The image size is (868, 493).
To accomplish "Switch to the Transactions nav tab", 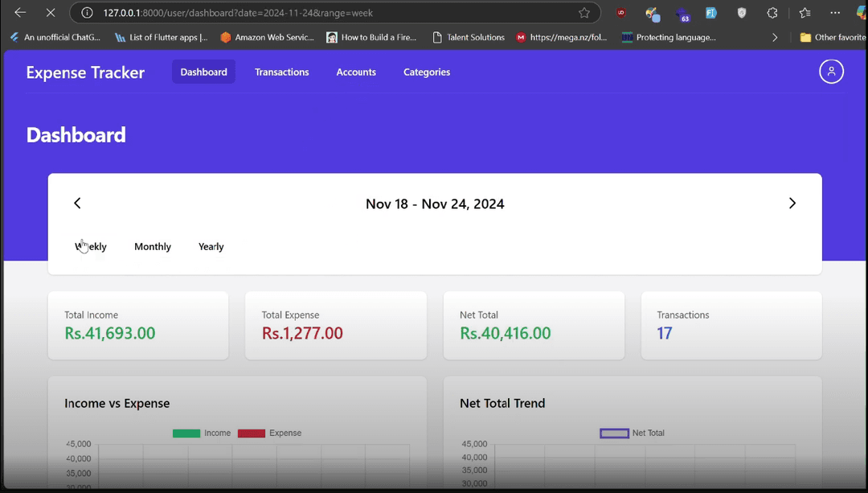I will pos(281,72).
